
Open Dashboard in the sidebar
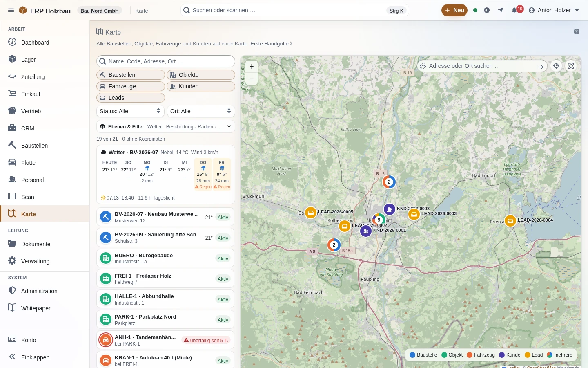tap(45, 42)
